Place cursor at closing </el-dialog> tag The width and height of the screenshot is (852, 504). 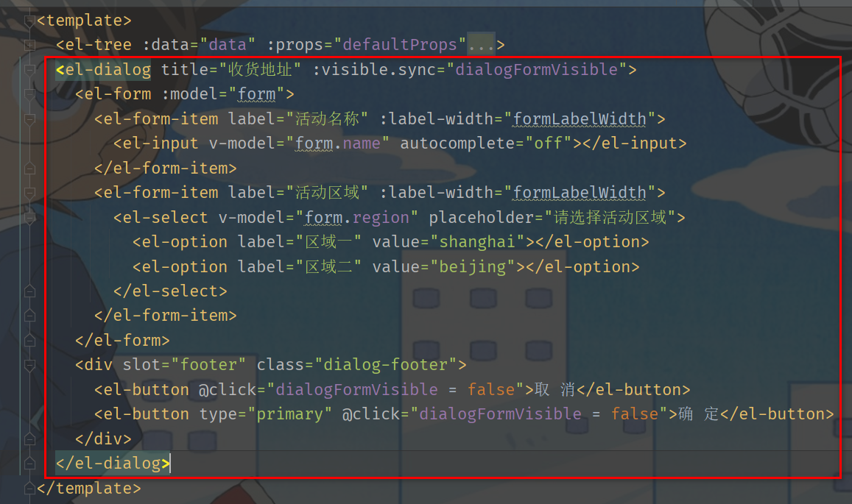pos(113,464)
